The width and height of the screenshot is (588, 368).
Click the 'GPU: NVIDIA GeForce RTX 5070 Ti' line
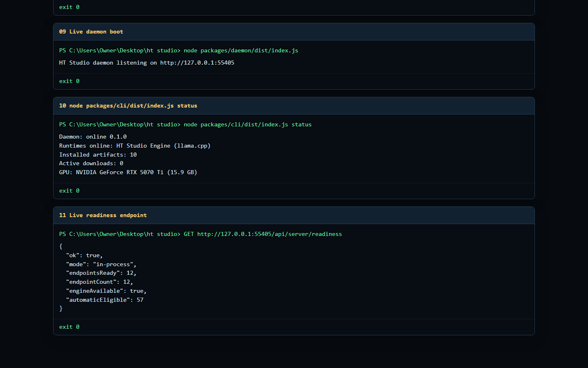[128, 172]
